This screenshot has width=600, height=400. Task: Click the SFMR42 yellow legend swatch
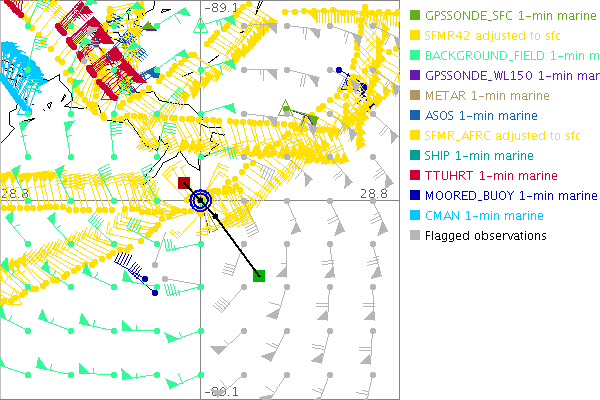tap(415, 36)
